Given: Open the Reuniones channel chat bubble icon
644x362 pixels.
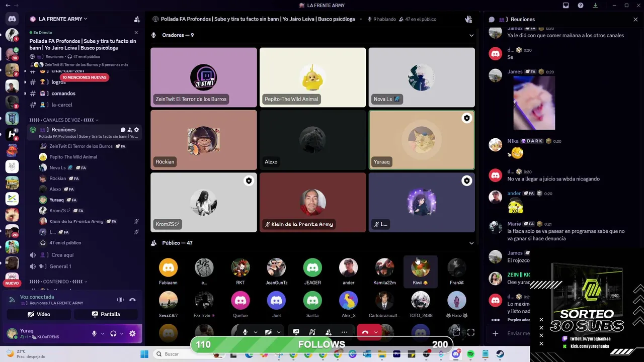Looking at the screenshot, I should pos(123,130).
